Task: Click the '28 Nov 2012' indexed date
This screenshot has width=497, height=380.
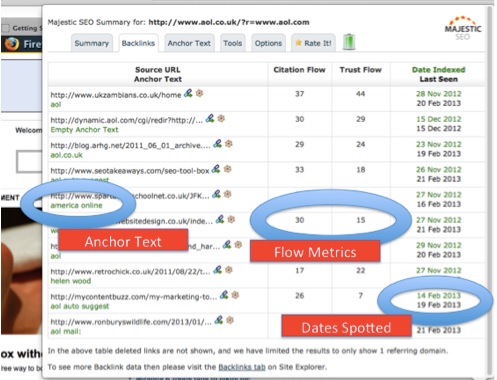Action: pos(438,94)
